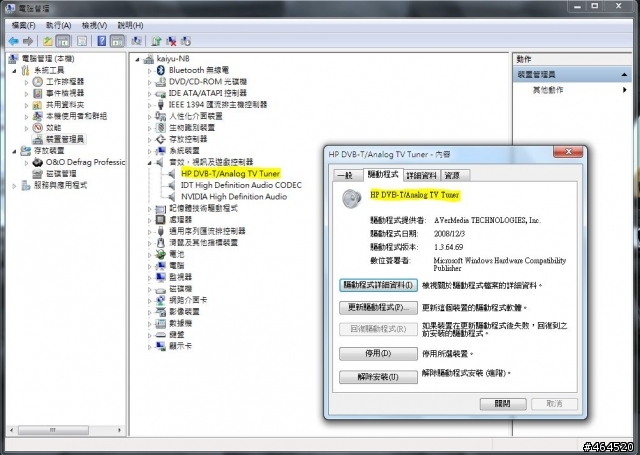This screenshot has width=640, height=455.
Task: Expand the Bluetooth 無線電 category
Action: coord(150,71)
